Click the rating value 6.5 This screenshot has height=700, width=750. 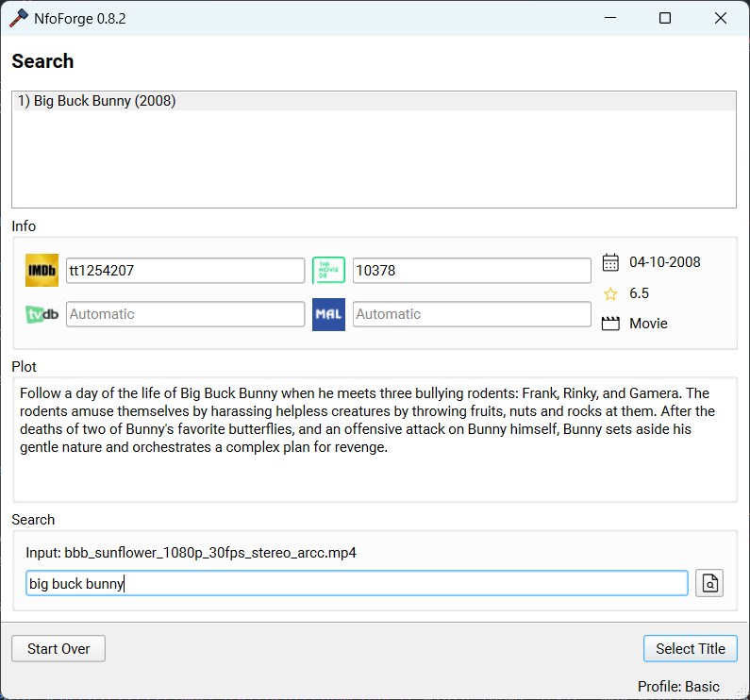(x=639, y=293)
